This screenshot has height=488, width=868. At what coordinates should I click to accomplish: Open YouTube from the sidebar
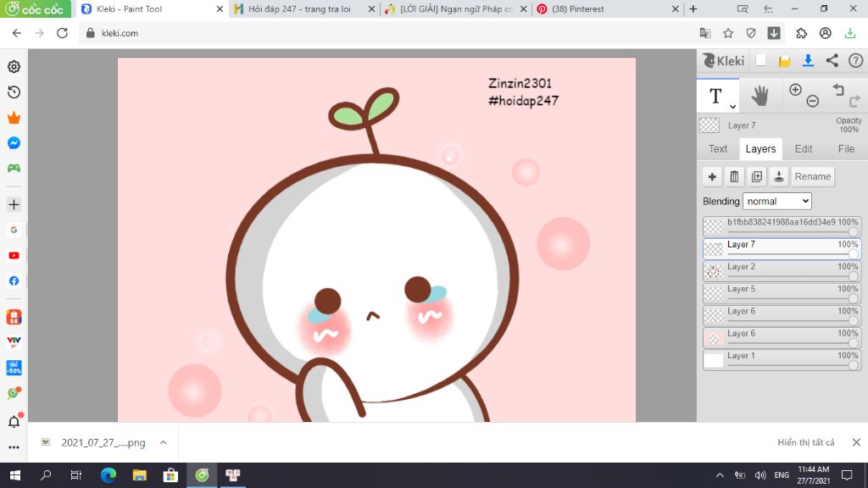click(14, 256)
